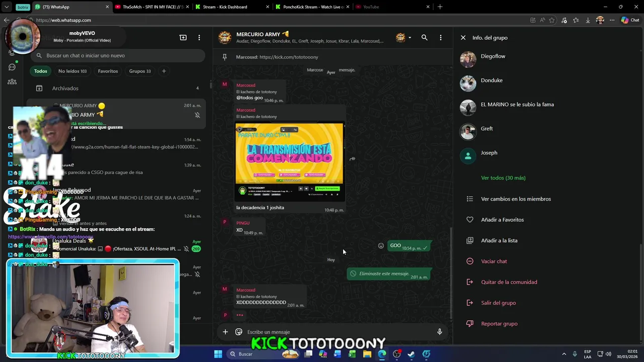Open Steam from the taskbar

point(411,354)
